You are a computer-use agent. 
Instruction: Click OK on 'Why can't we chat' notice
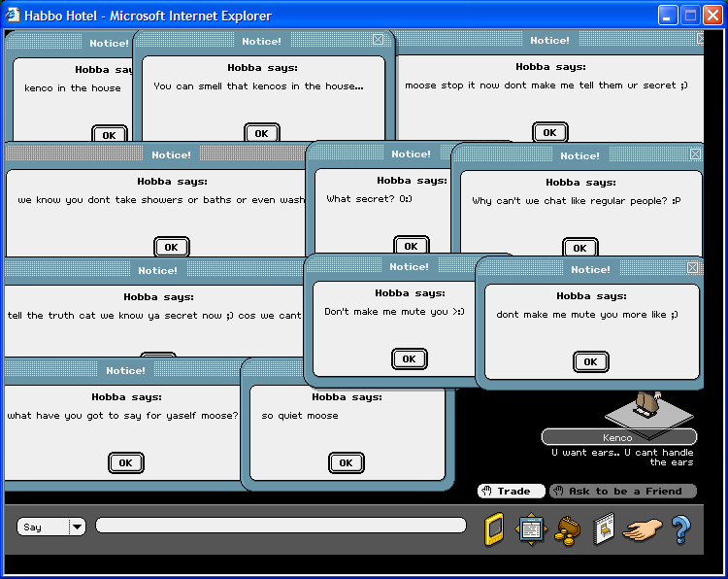pyautogui.click(x=579, y=247)
